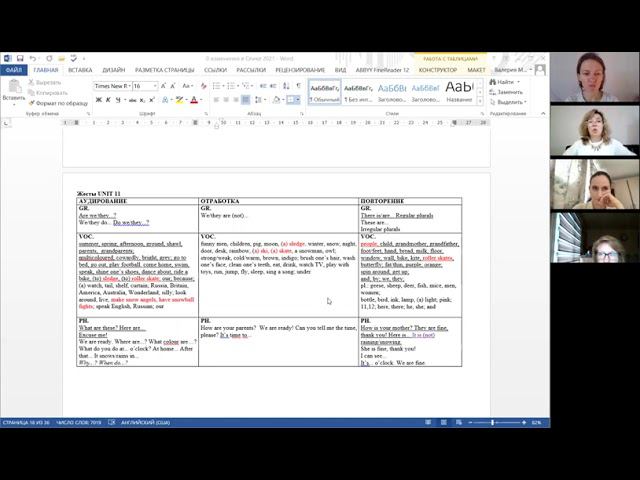The width and height of the screenshot is (640, 480).
Task: Click the decrease indent icon
Action: coord(263,86)
